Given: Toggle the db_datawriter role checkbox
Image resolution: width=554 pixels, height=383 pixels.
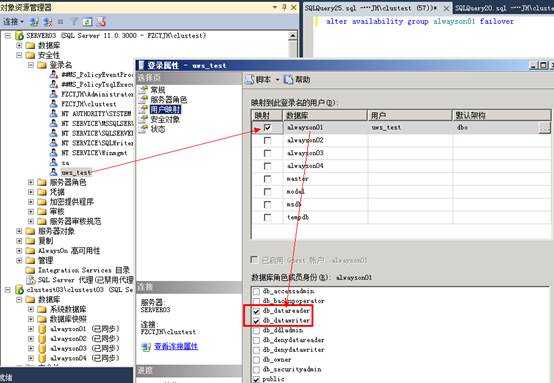Looking at the screenshot, I should click(x=257, y=321).
